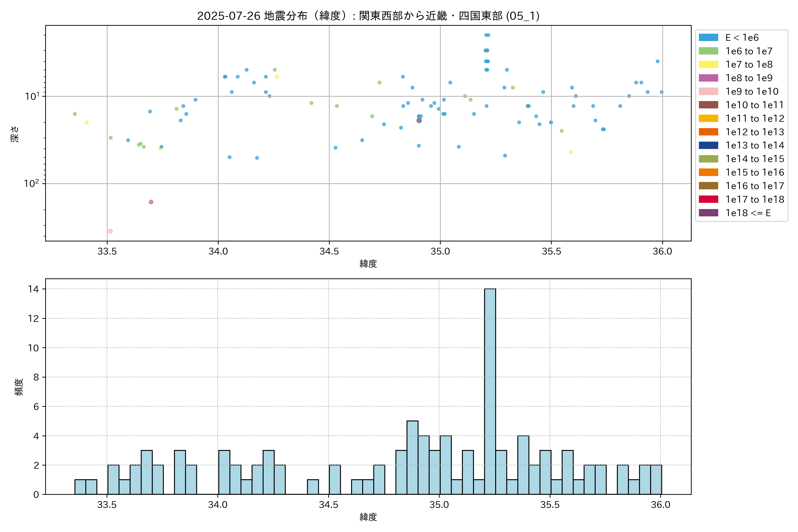Viewport: 798px width, 532px height.
Task: Click the yellow scatter point near latitude 35.6
Action: [x=571, y=152]
